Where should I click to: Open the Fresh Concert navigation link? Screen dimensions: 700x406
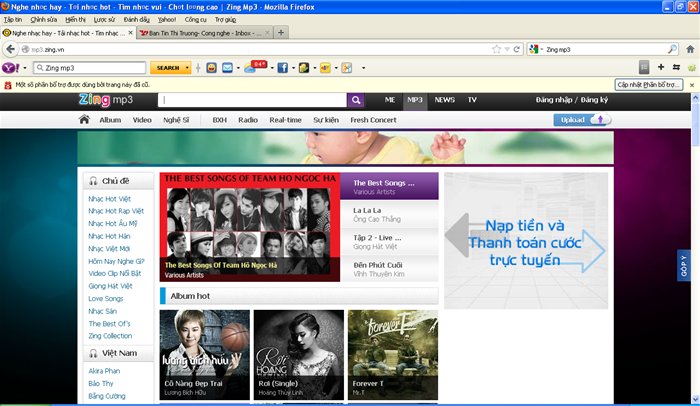point(373,120)
